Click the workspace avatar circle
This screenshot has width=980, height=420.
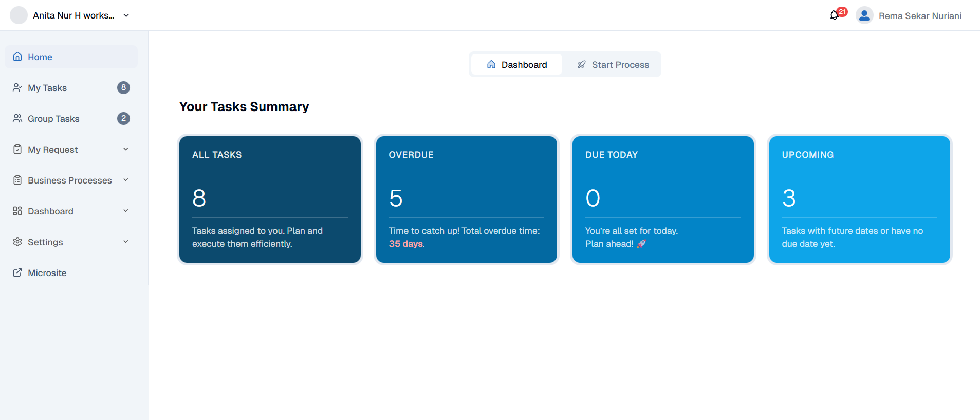19,15
